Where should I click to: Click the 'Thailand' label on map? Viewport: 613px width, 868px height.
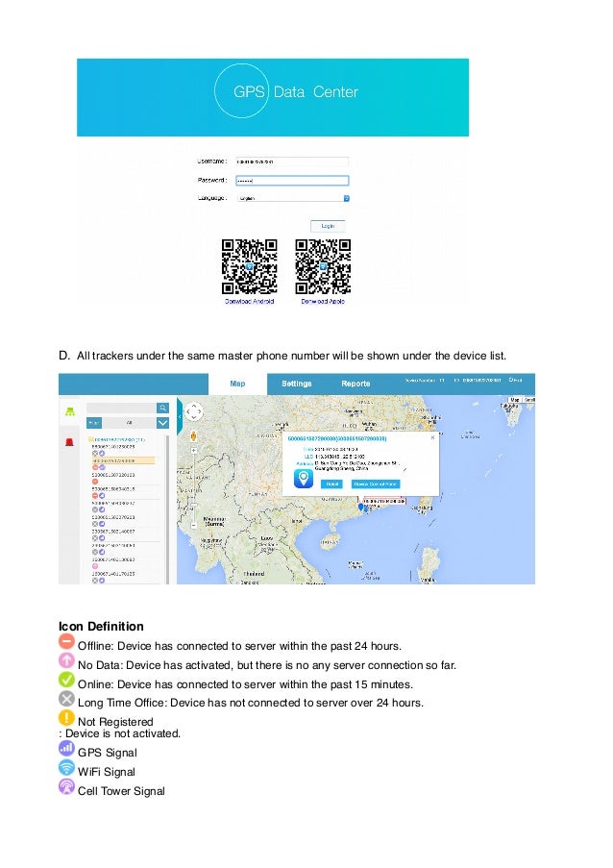(x=254, y=574)
